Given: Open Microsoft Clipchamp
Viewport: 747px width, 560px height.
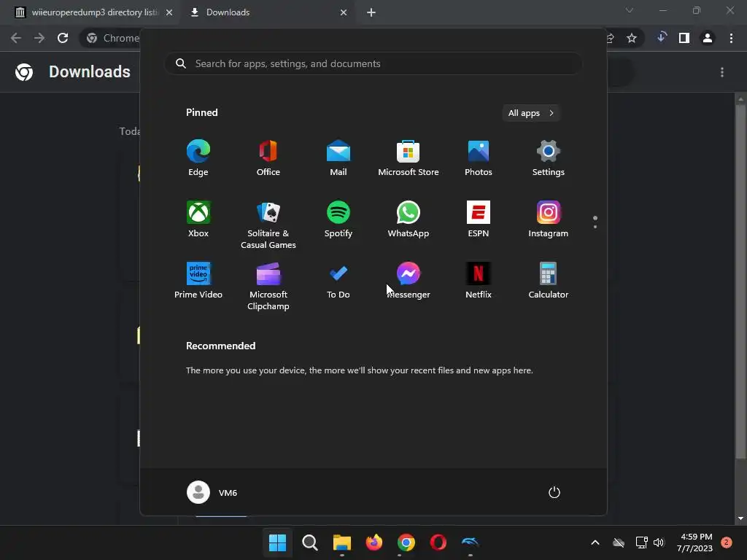Looking at the screenshot, I should [268, 286].
